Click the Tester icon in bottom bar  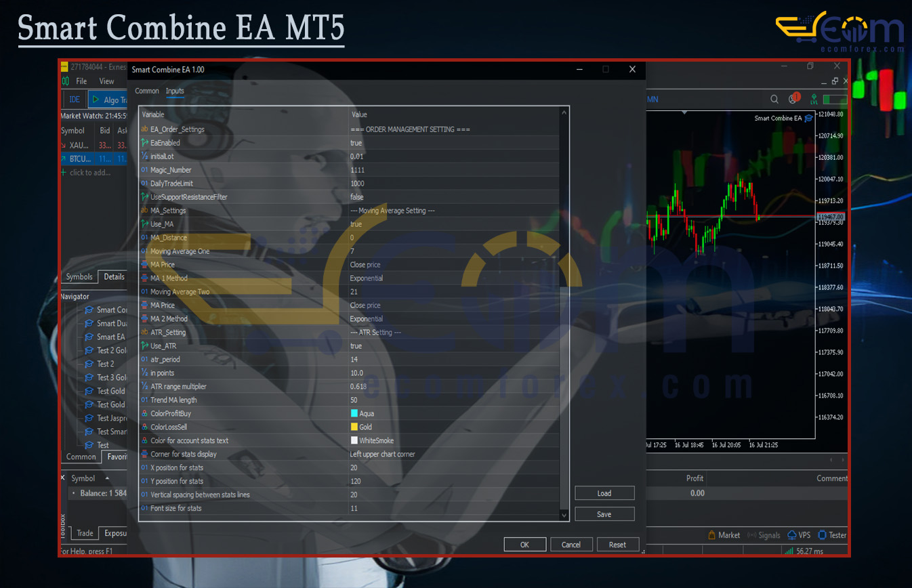tap(823, 535)
